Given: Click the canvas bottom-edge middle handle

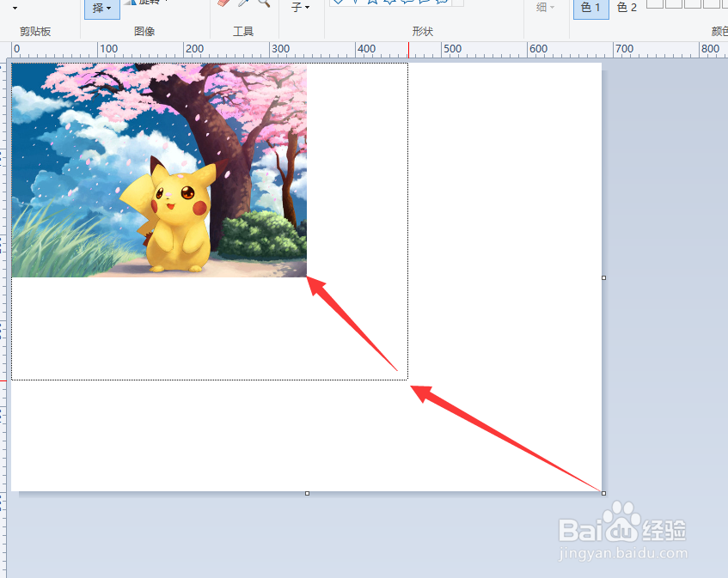Looking at the screenshot, I should pos(307,493).
